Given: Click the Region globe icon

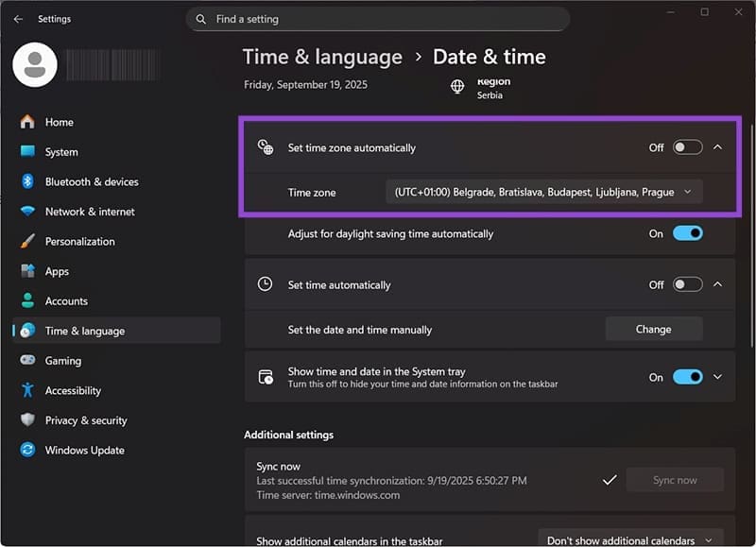Looking at the screenshot, I should point(457,87).
